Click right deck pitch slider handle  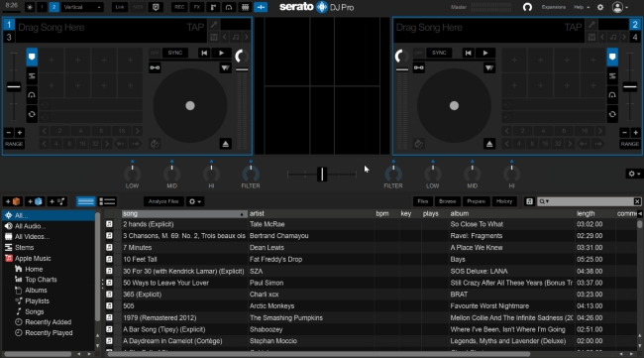(x=629, y=86)
